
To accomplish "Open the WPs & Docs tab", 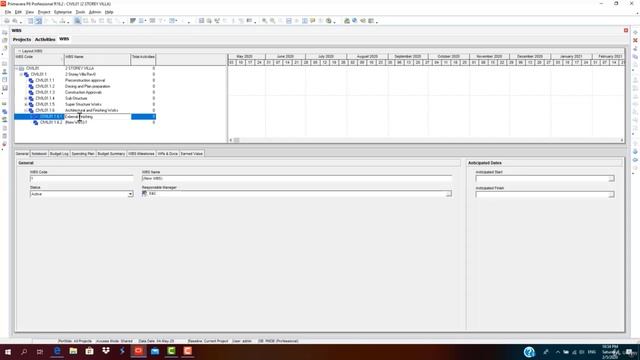I will pos(168,154).
